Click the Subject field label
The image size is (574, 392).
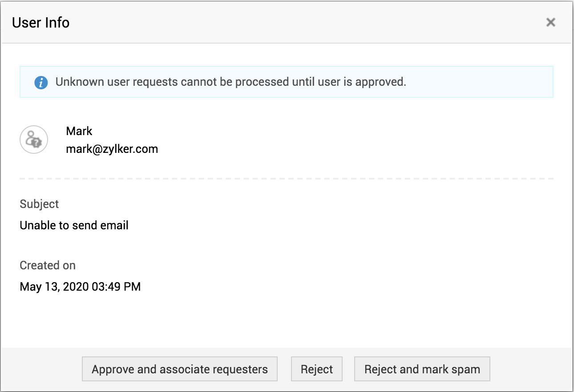tap(39, 204)
